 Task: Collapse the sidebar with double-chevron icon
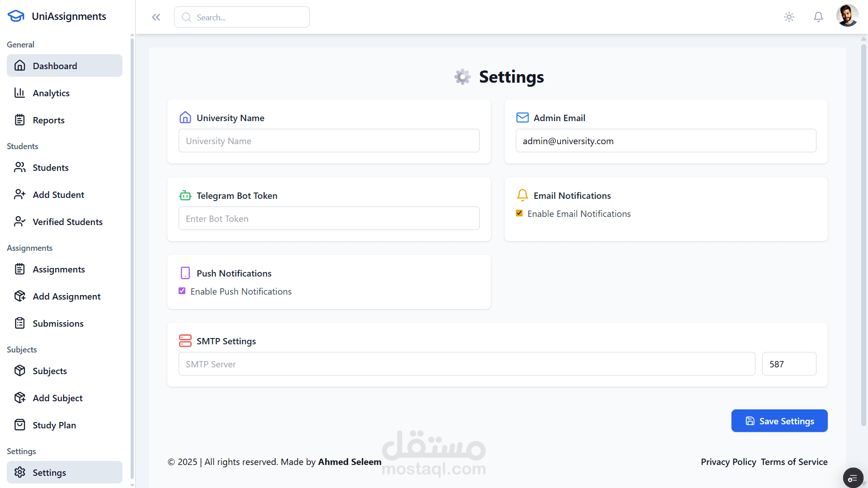click(x=156, y=17)
